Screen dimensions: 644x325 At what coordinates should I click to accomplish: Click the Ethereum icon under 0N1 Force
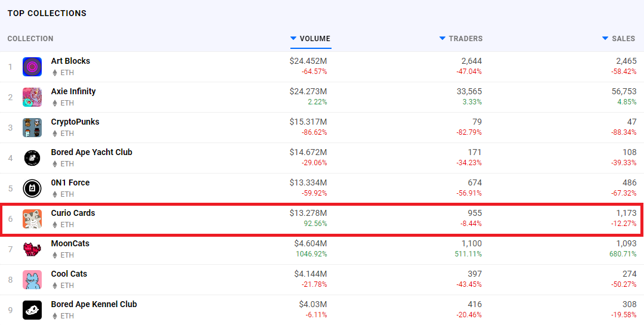click(x=54, y=194)
